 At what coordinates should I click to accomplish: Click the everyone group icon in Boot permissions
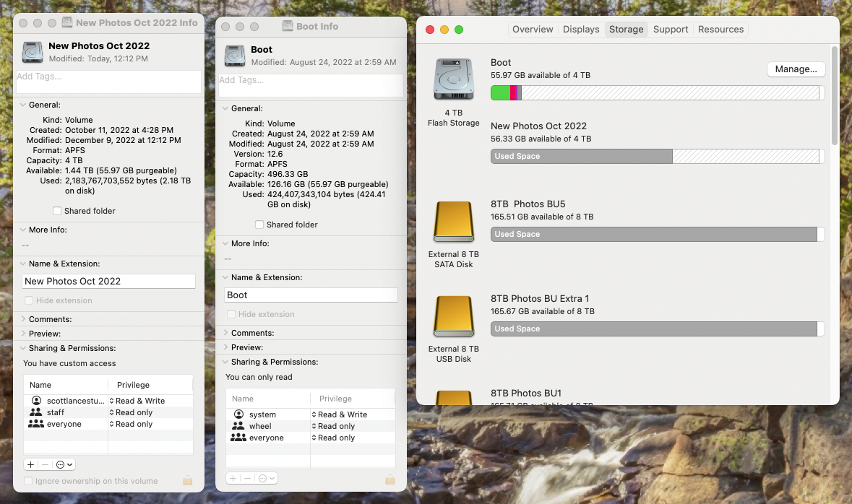(x=238, y=437)
